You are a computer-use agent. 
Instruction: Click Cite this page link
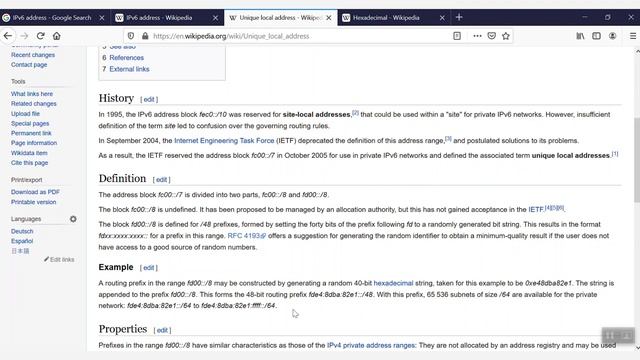pyautogui.click(x=29, y=162)
